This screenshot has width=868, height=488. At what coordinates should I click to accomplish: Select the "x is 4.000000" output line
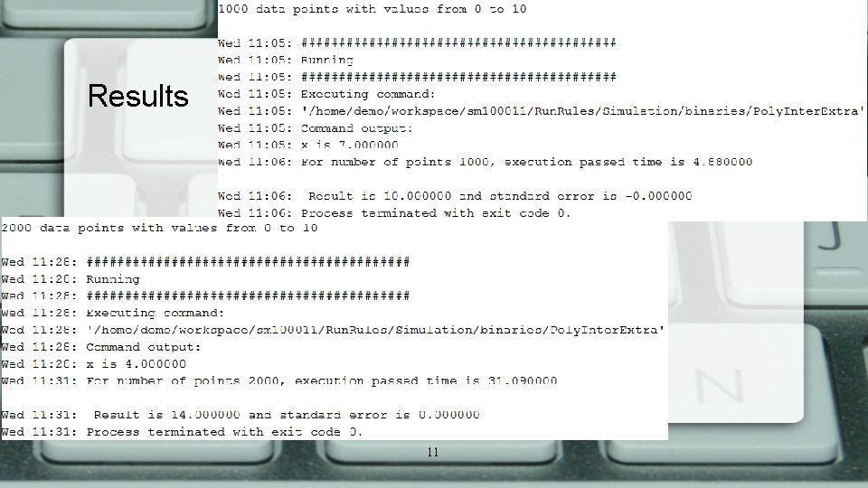pos(93,364)
